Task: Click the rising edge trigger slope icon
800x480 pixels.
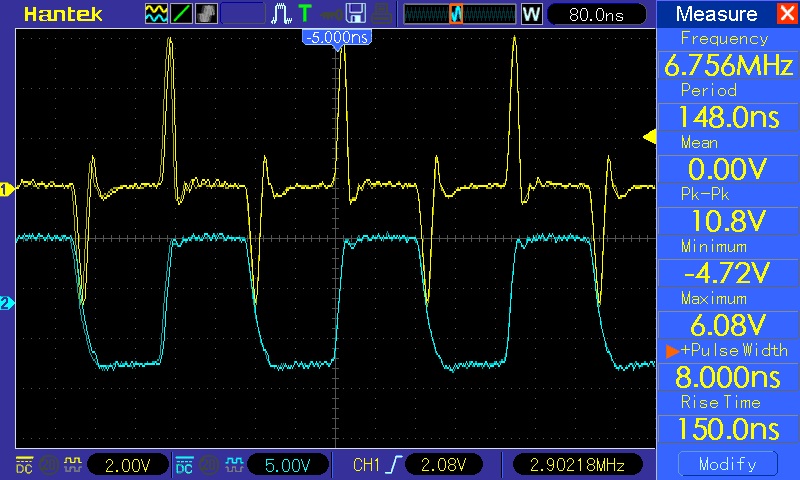Action: tap(395, 465)
